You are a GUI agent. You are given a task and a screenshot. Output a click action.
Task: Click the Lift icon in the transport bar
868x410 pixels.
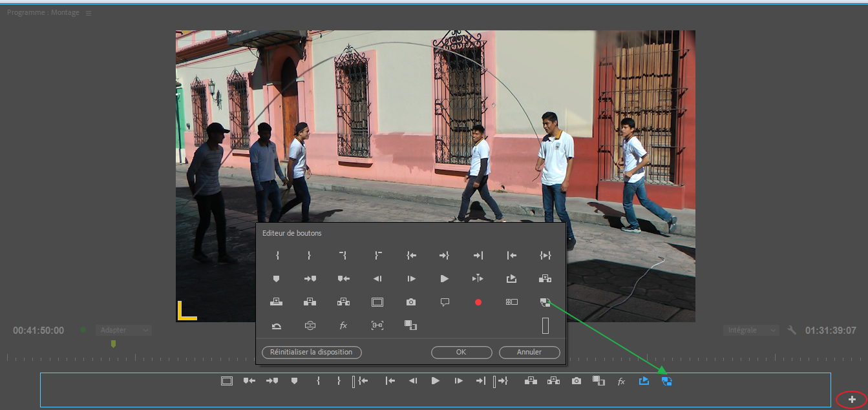coord(531,381)
